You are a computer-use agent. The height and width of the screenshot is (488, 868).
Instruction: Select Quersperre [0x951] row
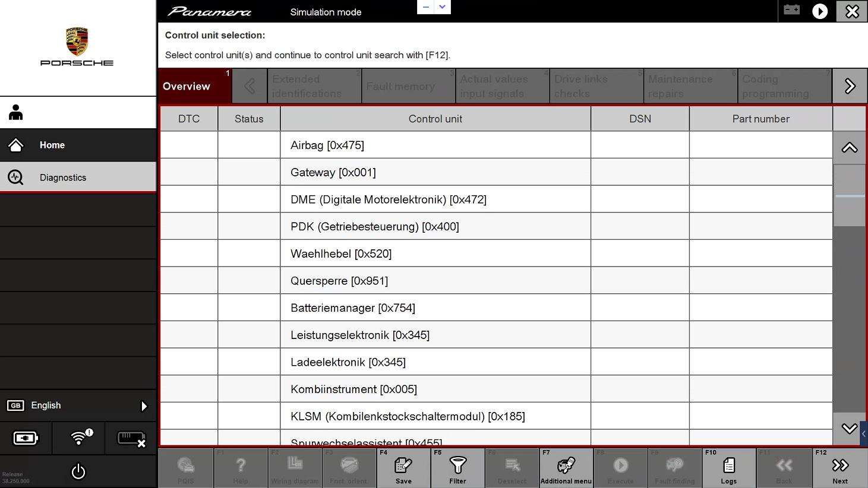(x=496, y=281)
